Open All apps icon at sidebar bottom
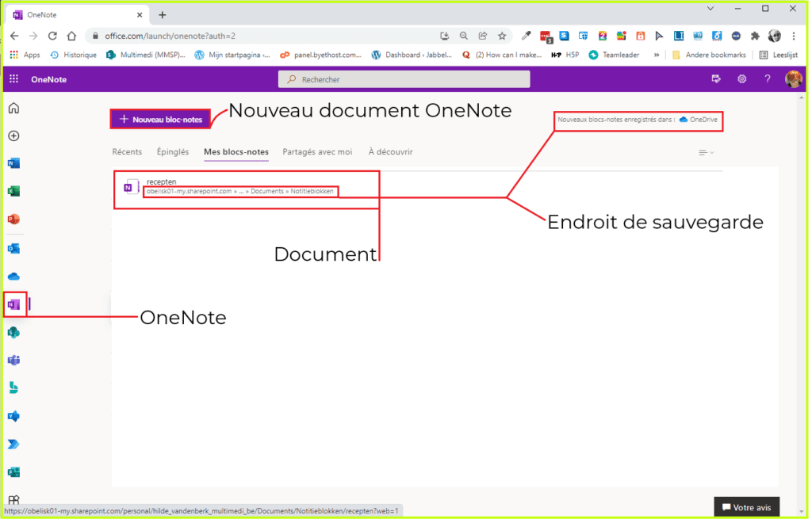 tap(14, 500)
